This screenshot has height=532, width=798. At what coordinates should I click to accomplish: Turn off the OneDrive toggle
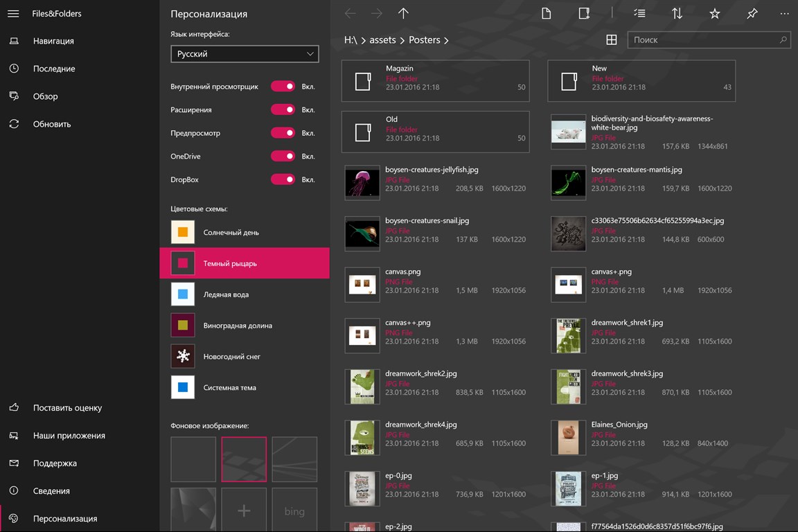[x=283, y=156]
